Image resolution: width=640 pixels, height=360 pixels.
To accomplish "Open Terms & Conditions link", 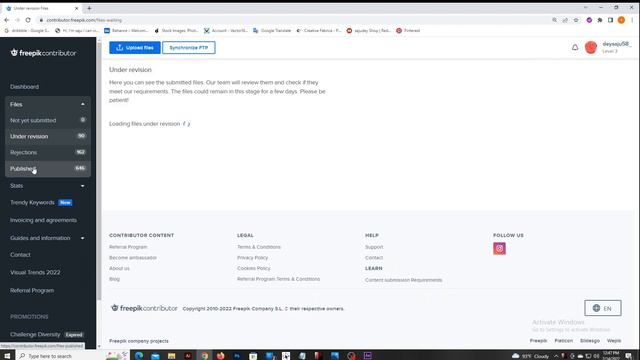I will tap(259, 247).
